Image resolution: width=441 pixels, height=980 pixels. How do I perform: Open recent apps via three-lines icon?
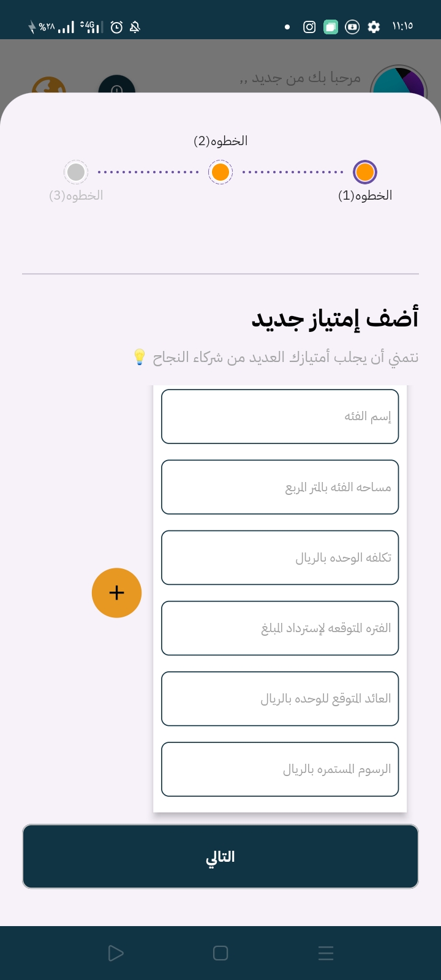(326, 953)
